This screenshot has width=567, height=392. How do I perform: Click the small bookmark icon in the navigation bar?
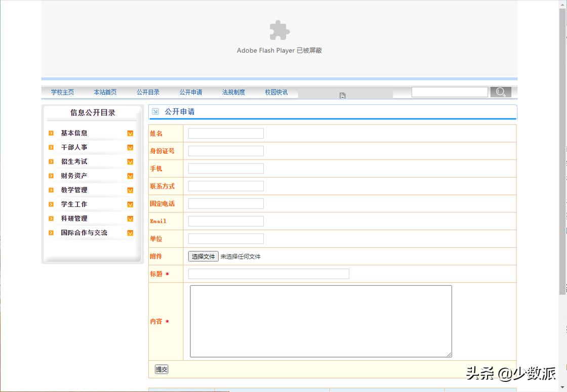pyautogui.click(x=342, y=95)
